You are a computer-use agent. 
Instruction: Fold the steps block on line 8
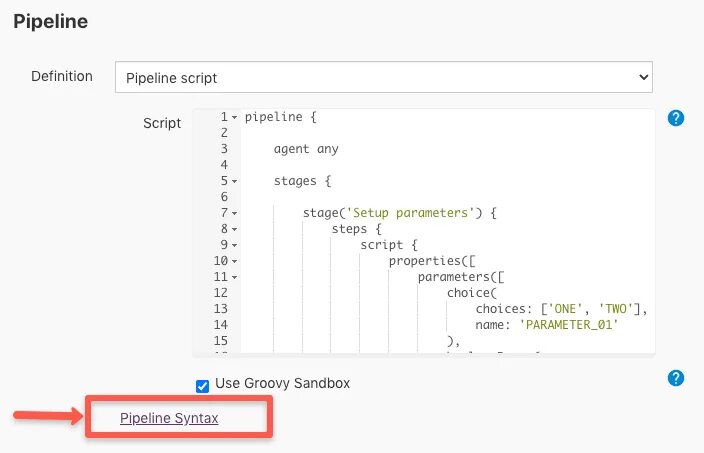click(x=234, y=230)
